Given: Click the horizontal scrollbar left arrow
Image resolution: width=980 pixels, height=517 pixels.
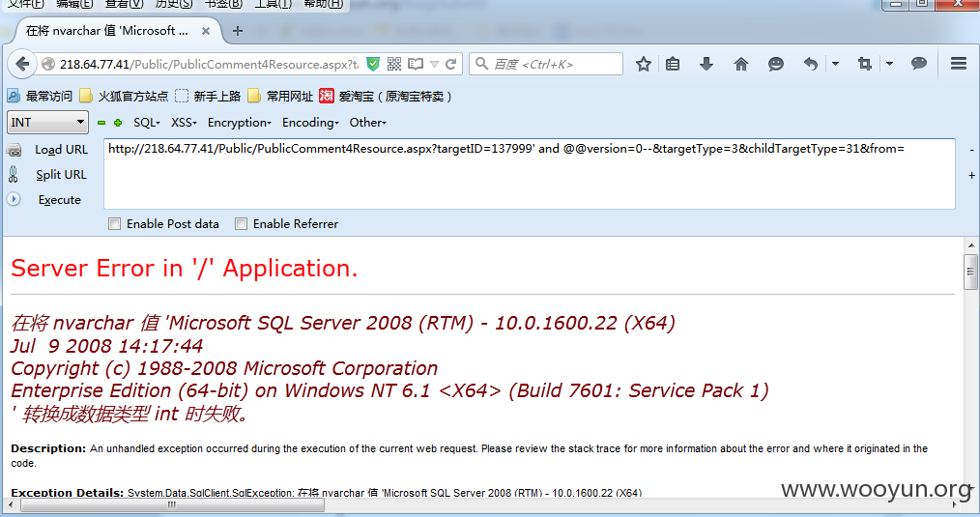Looking at the screenshot, I should point(10,504).
